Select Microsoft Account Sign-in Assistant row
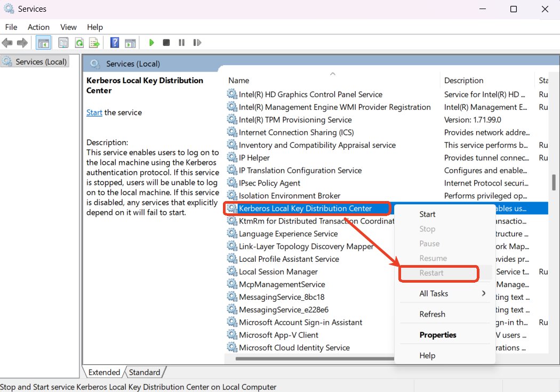 point(300,322)
